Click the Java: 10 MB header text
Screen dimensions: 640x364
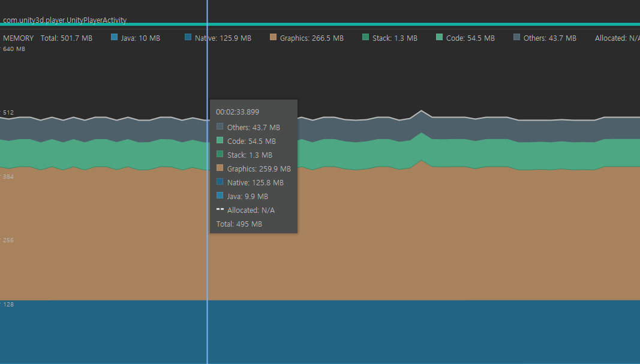[140, 38]
